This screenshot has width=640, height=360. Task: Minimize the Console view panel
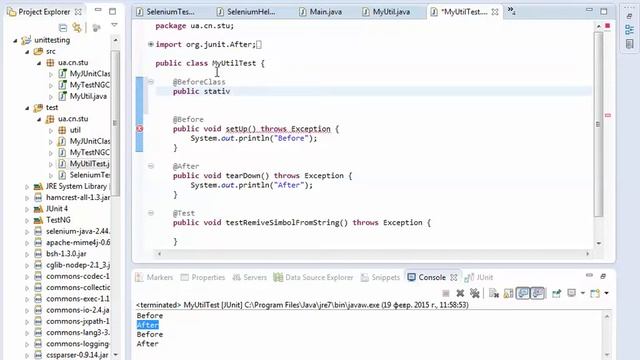click(589, 276)
